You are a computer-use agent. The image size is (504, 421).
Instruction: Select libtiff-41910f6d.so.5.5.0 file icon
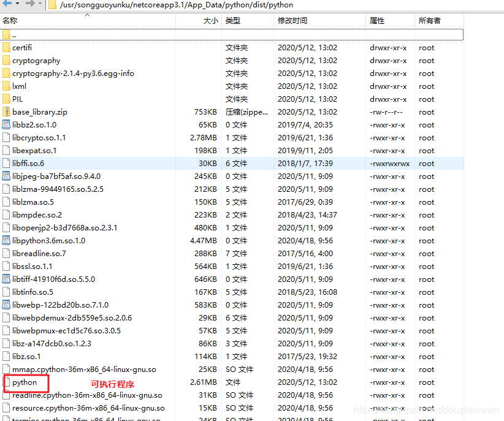coord(6,279)
